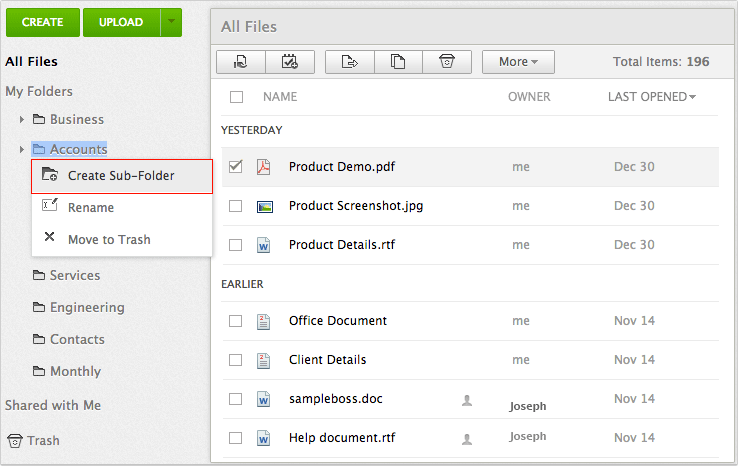
Task: Expand the Business folder tree arrow
Action: 22,120
